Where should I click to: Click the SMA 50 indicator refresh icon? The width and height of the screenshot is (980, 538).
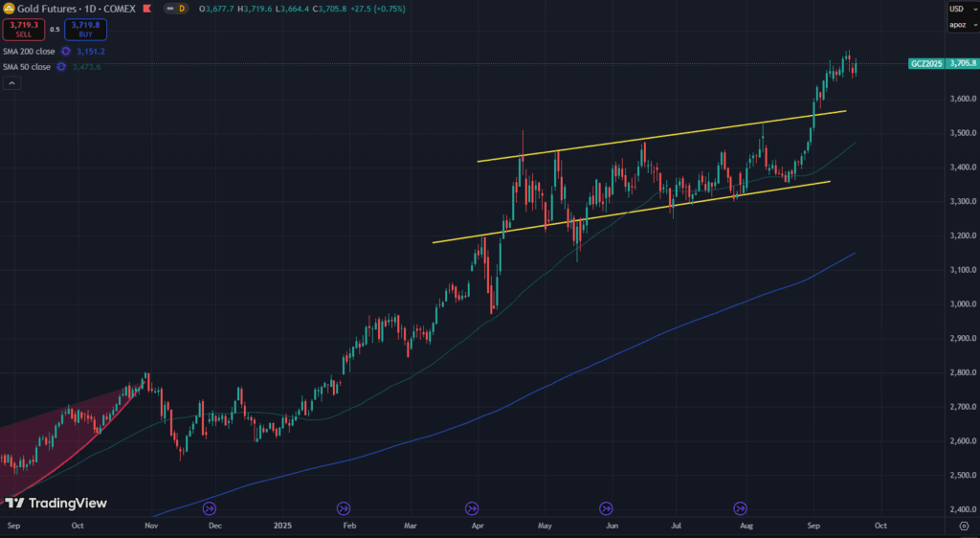[61, 66]
